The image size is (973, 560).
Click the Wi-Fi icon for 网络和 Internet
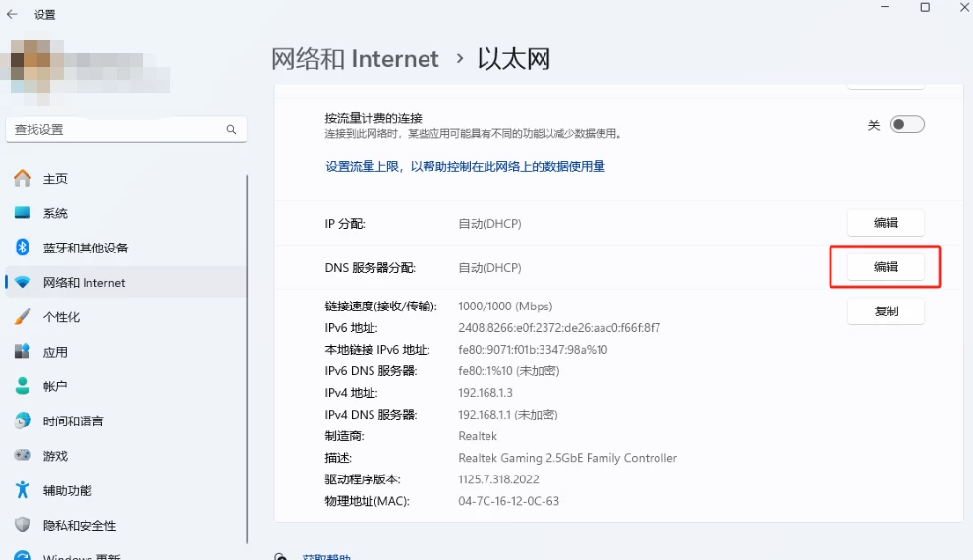[23, 282]
